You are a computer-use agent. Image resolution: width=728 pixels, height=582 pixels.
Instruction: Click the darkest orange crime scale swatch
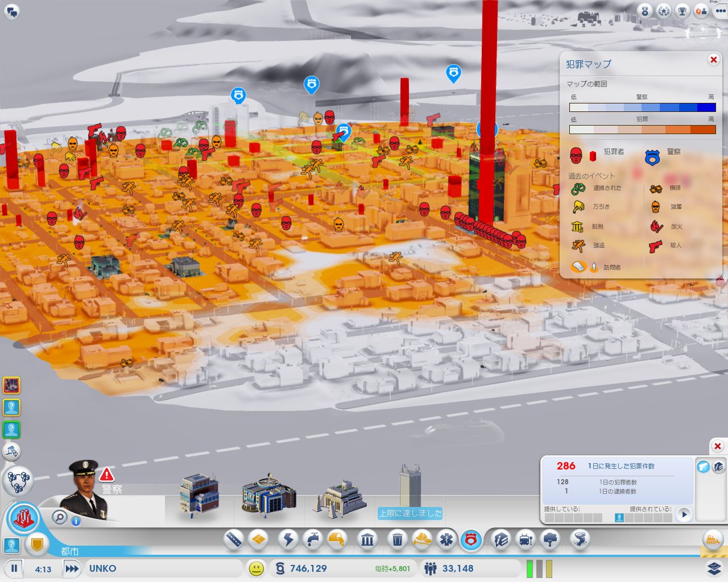(x=703, y=130)
